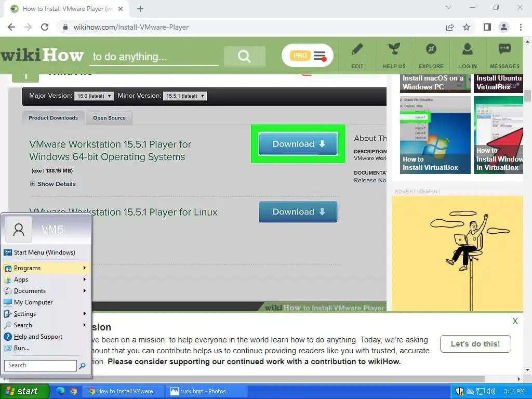The width and height of the screenshot is (532, 399).
Task: Click the volume speaker tray icon
Action: point(491,391)
